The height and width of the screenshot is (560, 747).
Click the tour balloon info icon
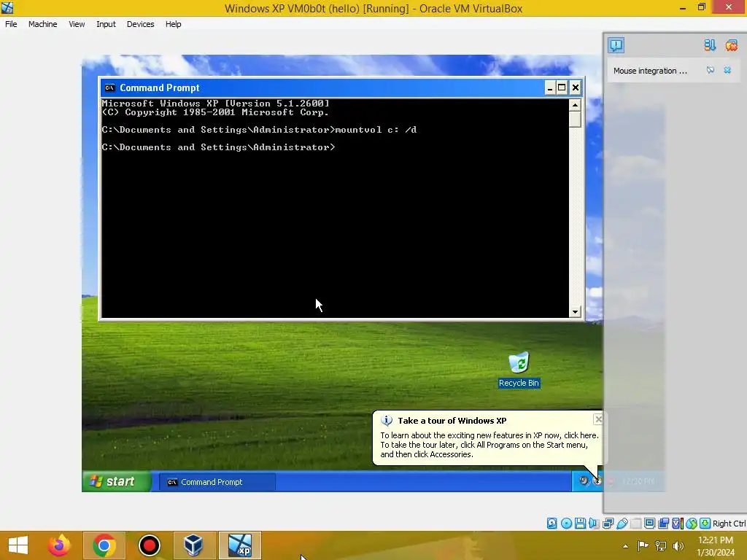[x=387, y=421]
